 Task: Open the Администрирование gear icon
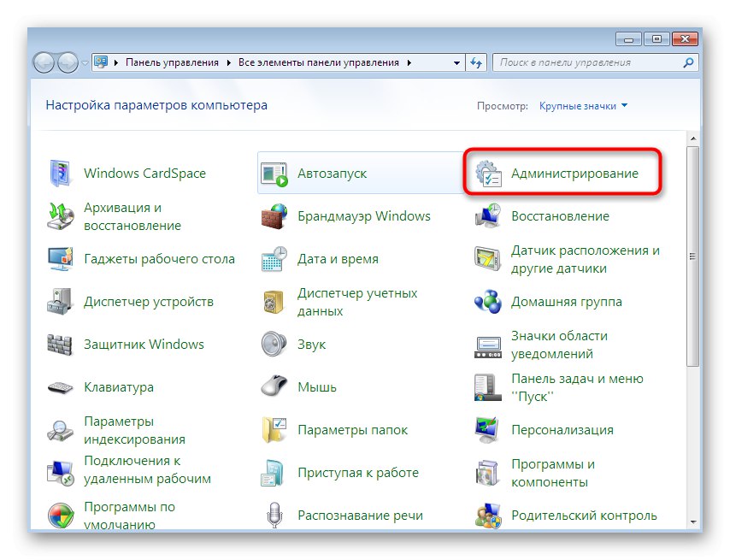point(488,174)
